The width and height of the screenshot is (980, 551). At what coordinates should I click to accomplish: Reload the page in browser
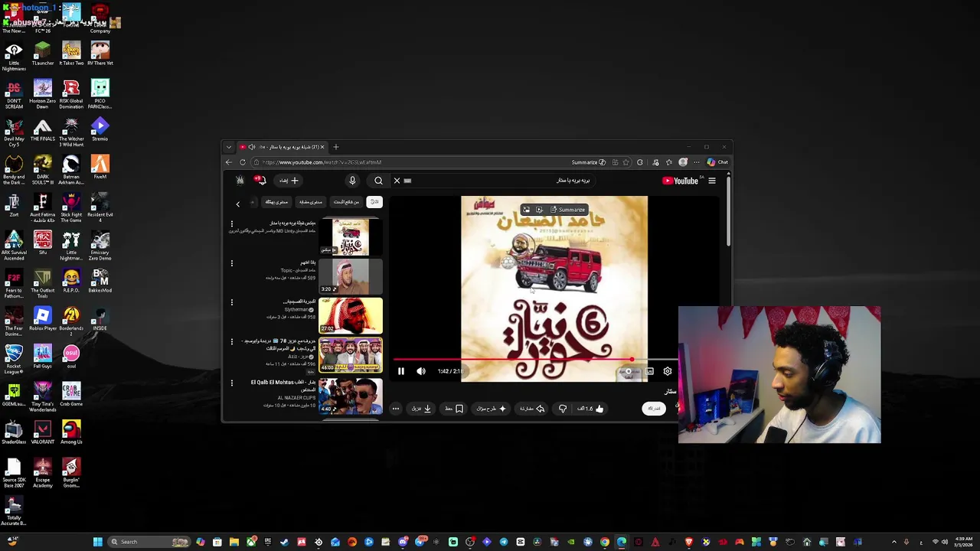pyautogui.click(x=243, y=162)
